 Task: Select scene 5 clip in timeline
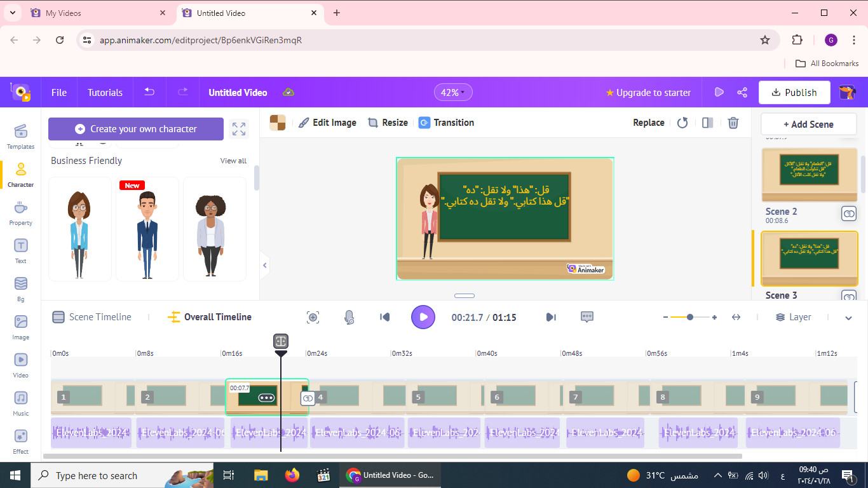point(445,398)
